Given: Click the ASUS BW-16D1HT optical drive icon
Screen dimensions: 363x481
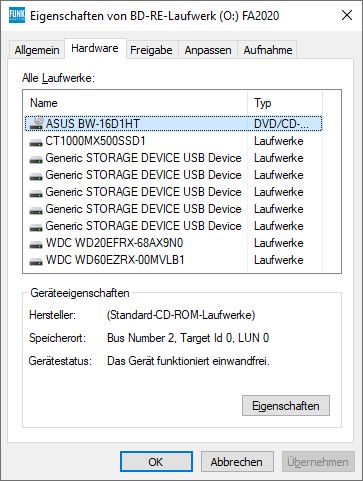Looking at the screenshot, I should [x=36, y=123].
